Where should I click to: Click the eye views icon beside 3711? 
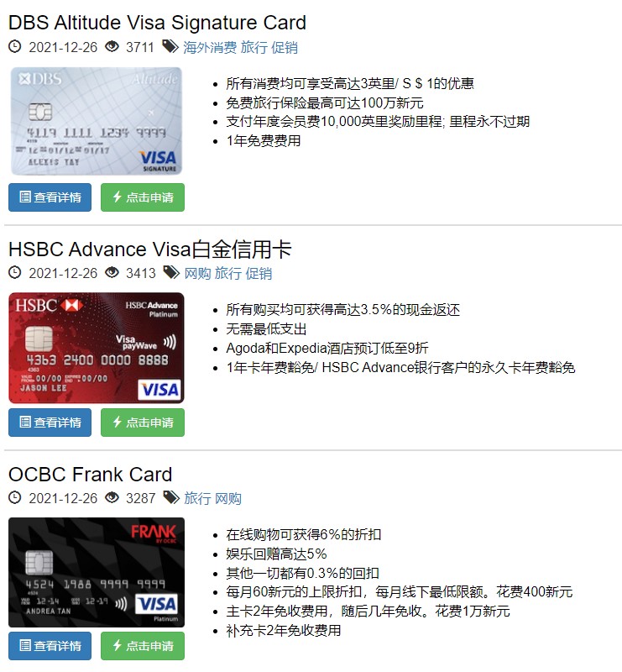pyautogui.click(x=112, y=46)
